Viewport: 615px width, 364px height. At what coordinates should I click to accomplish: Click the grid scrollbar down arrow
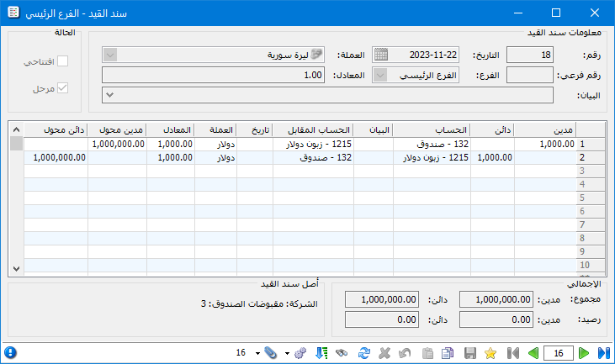tap(16, 269)
